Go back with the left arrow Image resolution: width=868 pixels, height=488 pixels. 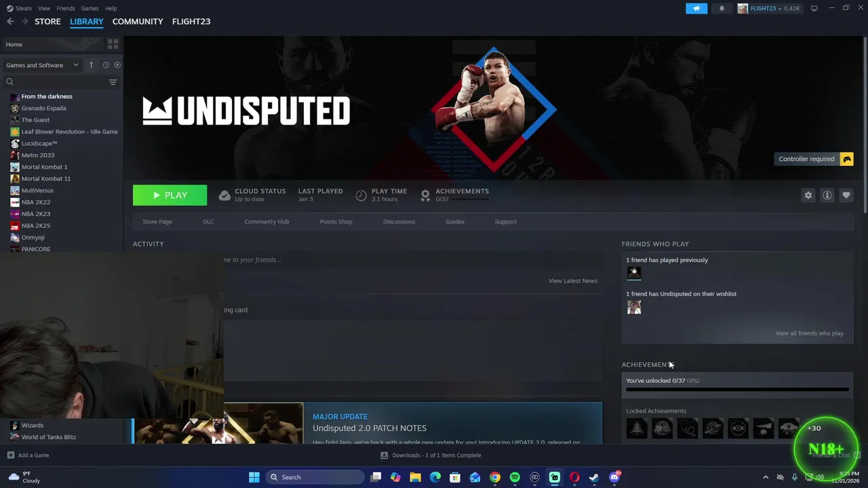coord(10,22)
